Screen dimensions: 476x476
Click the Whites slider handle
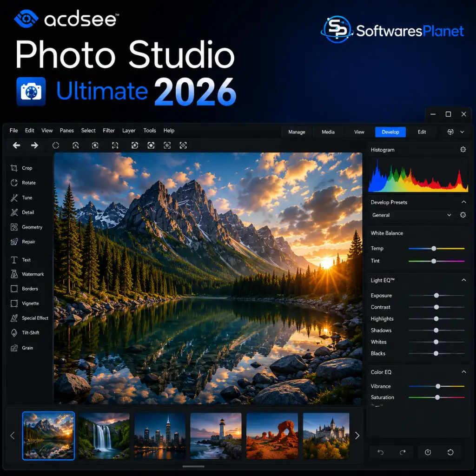[436, 342]
